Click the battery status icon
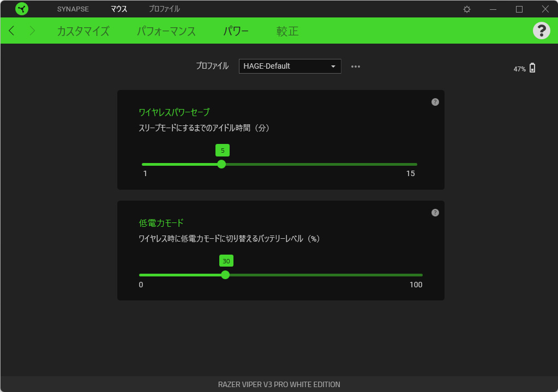The width and height of the screenshot is (558, 392). 532,68
